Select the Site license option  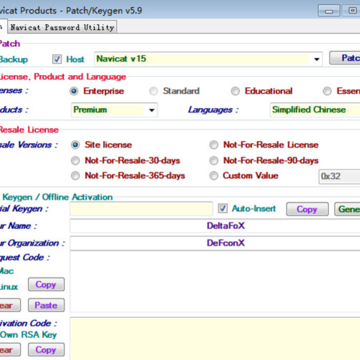coord(76,145)
